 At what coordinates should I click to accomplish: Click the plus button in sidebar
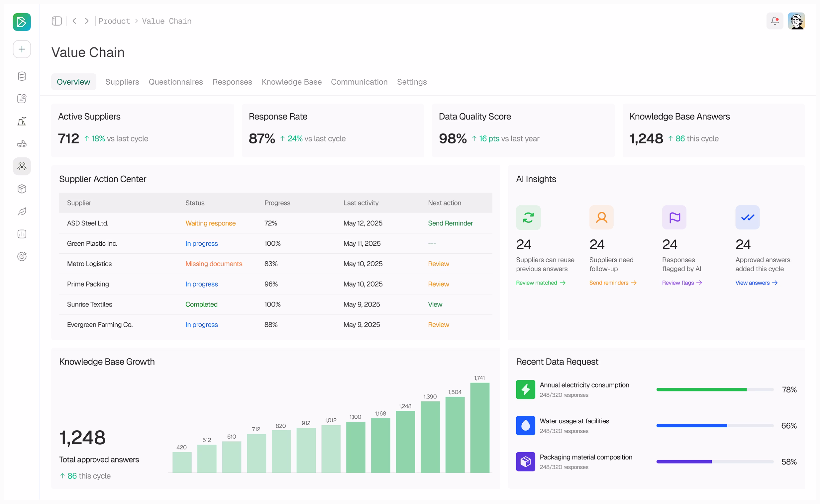[x=22, y=49]
